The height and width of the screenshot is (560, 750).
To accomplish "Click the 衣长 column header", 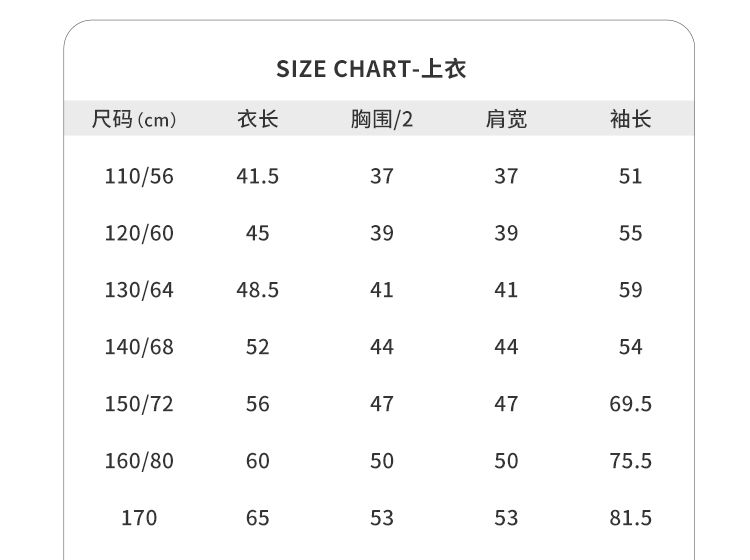I will (257, 120).
